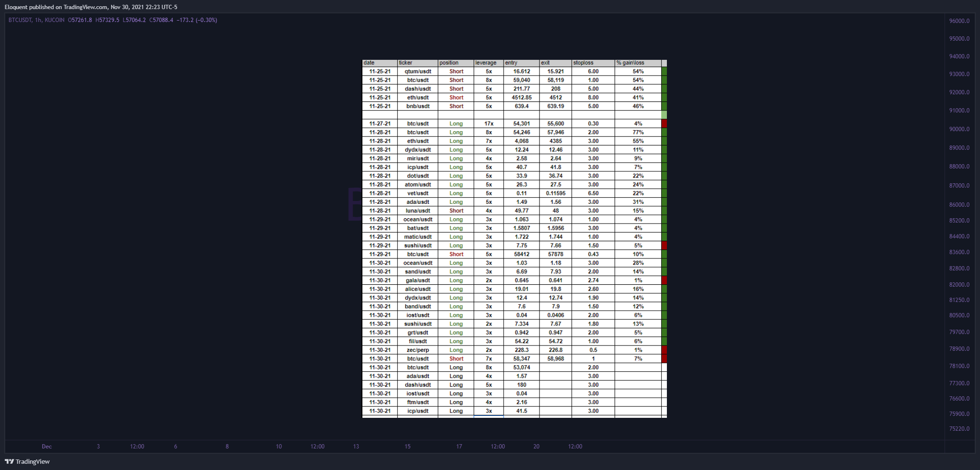Click the entry value 4512.85
The height and width of the screenshot is (470, 980).
521,98
